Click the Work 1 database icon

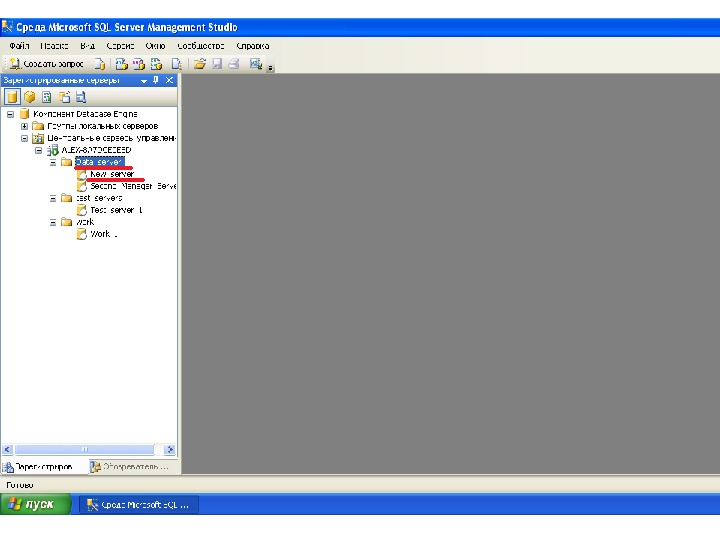[82, 234]
